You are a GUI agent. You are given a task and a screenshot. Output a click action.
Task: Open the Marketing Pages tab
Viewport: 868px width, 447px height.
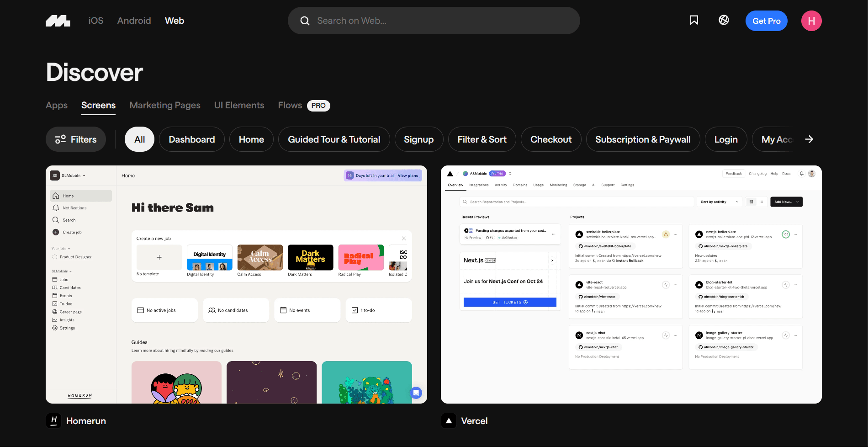pyautogui.click(x=165, y=105)
